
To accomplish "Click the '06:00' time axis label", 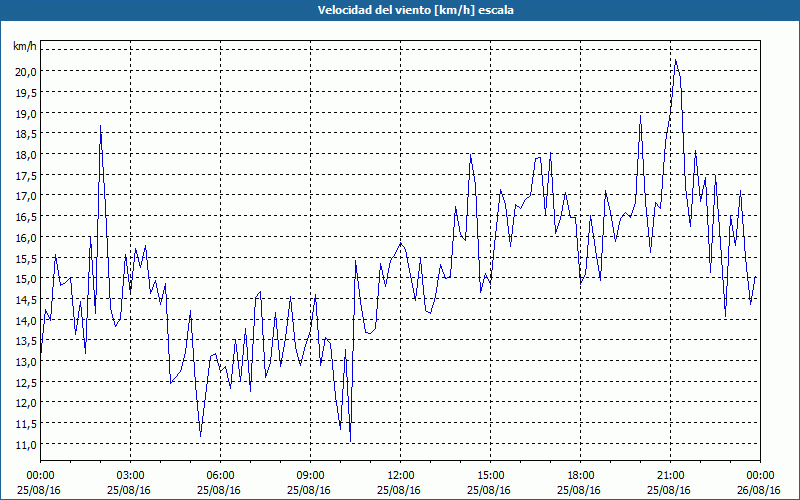I will tap(220, 476).
